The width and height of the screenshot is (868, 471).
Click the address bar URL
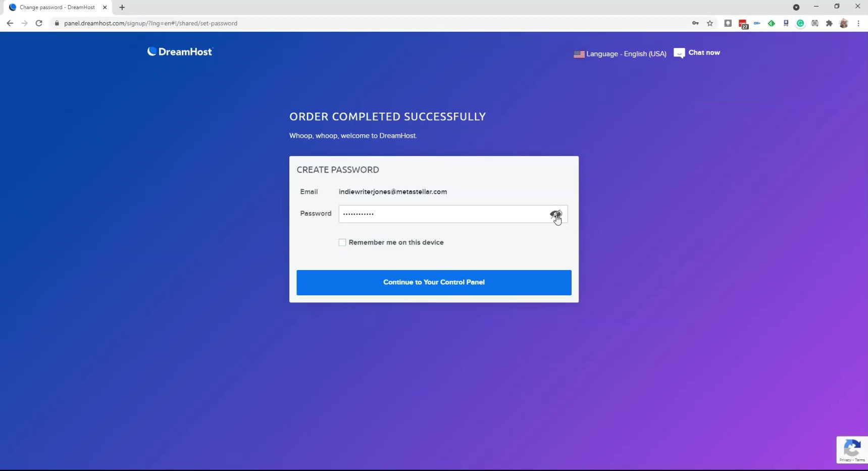click(x=150, y=23)
